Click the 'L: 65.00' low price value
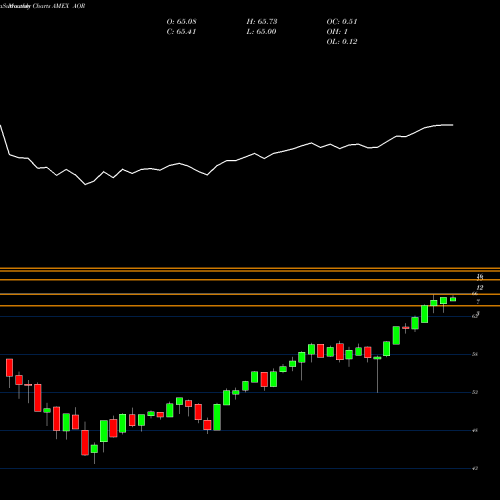Screen dimensions: 500x500 pyautogui.click(x=261, y=32)
